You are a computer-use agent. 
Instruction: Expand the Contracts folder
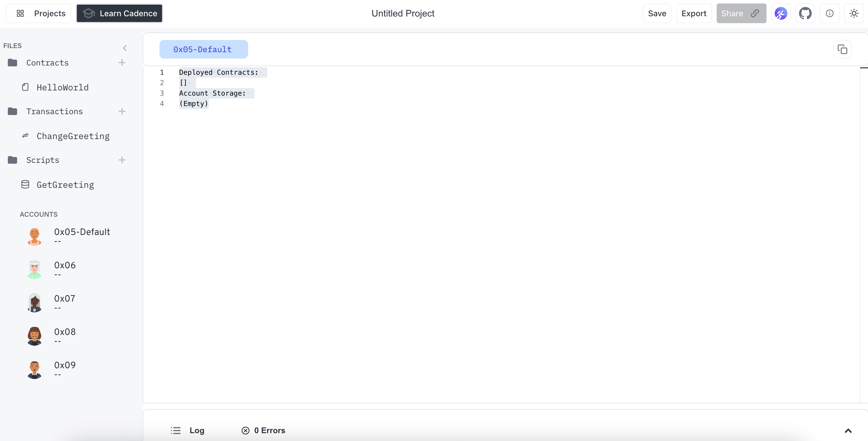[48, 63]
